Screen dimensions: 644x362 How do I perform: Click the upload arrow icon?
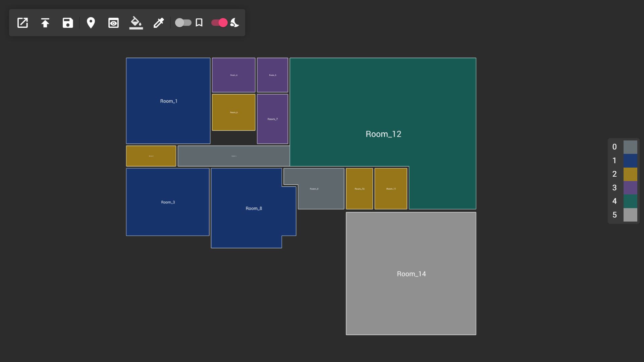(45, 23)
